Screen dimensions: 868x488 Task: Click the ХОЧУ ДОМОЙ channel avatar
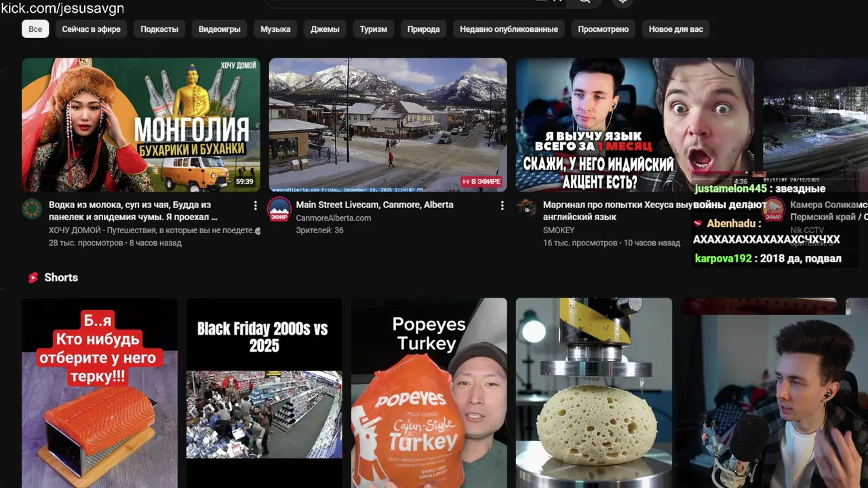click(32, 209)
